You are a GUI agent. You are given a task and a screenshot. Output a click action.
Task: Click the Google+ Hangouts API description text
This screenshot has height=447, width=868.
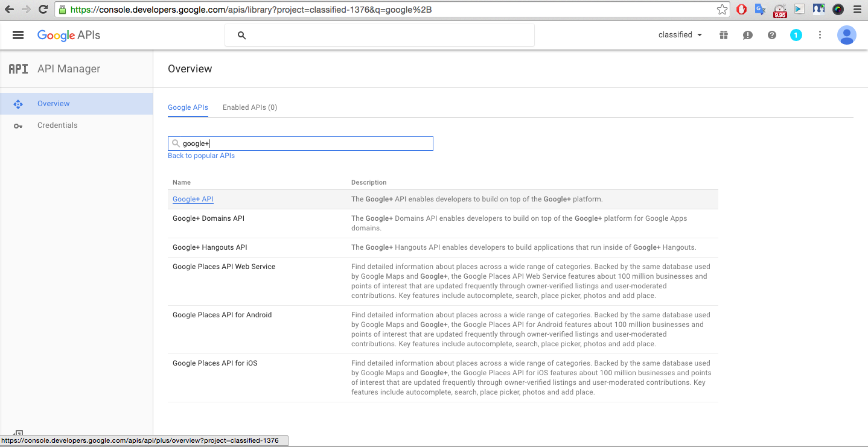(523, 247)
